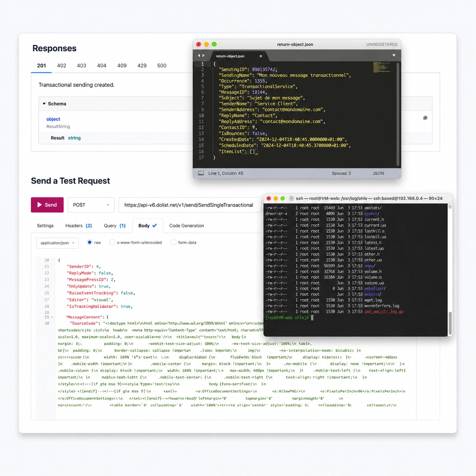476x476 pixels.
Task: Click the UNREGISTERED label in Sublime title bar
Action: (x=382, y=44)
